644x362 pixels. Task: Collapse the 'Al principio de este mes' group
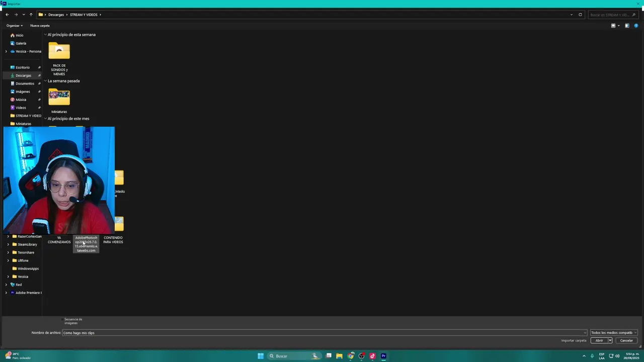click(45, 119)
